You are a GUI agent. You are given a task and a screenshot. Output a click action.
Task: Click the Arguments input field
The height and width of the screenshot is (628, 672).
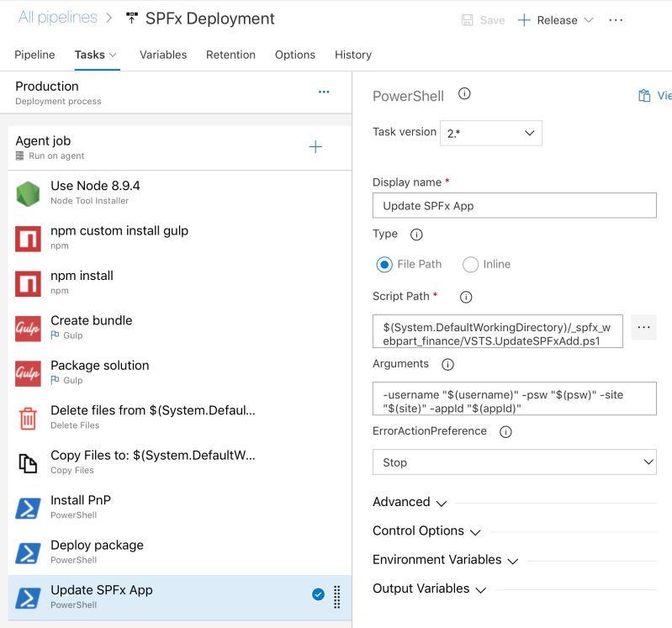[x=514, y=398]
